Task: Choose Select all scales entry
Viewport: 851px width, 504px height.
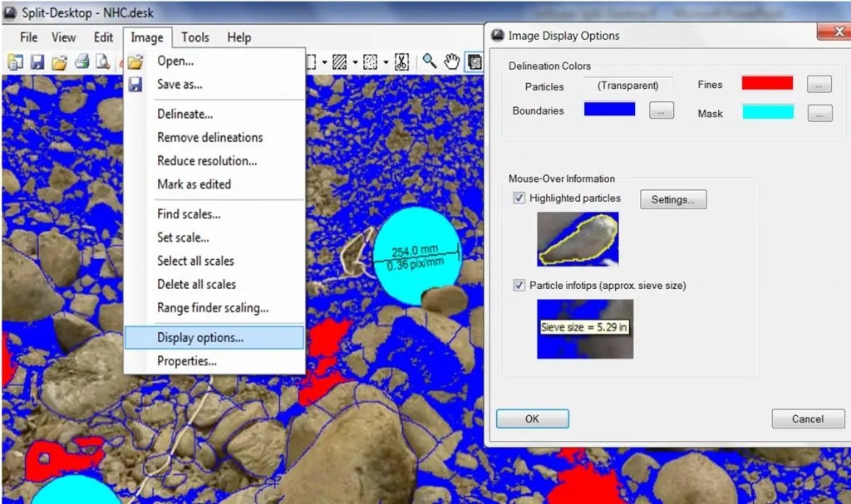Action: (214, 261)
